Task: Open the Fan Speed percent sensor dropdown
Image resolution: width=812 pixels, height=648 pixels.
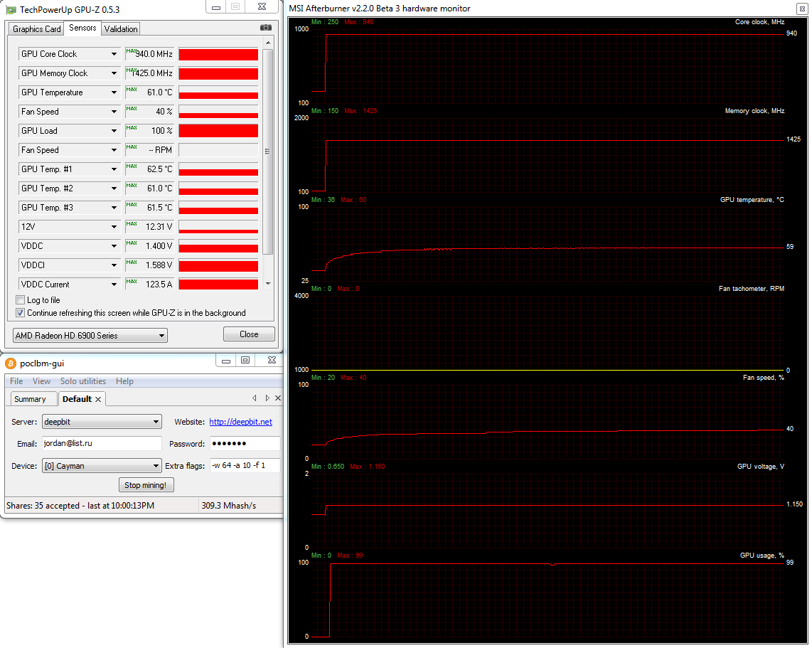Action: point(114,112)
